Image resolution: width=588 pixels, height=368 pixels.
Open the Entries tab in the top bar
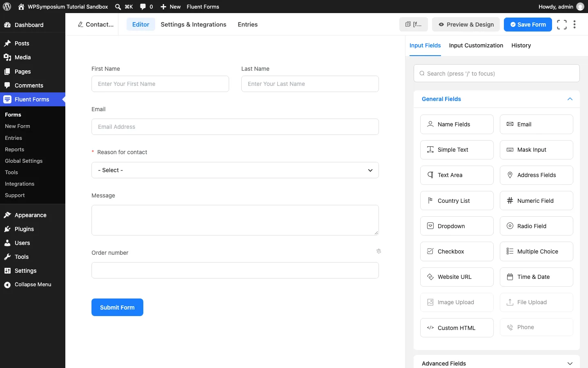247,25
